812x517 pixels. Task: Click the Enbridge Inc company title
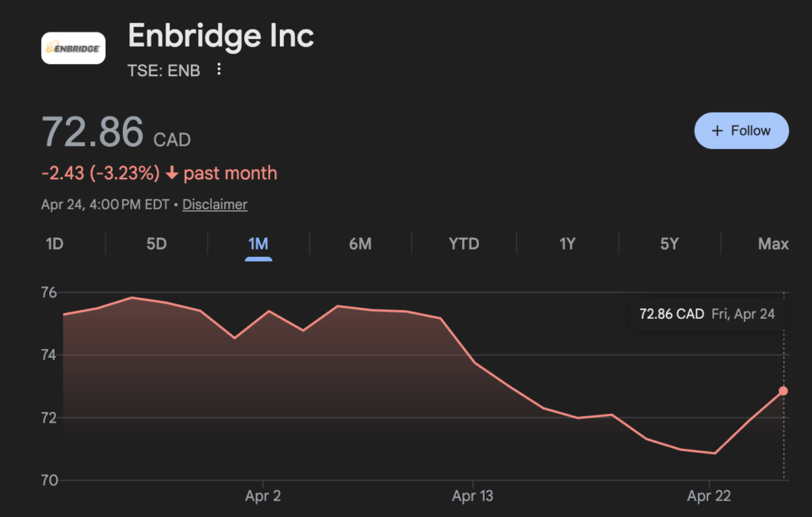[221, 36]
